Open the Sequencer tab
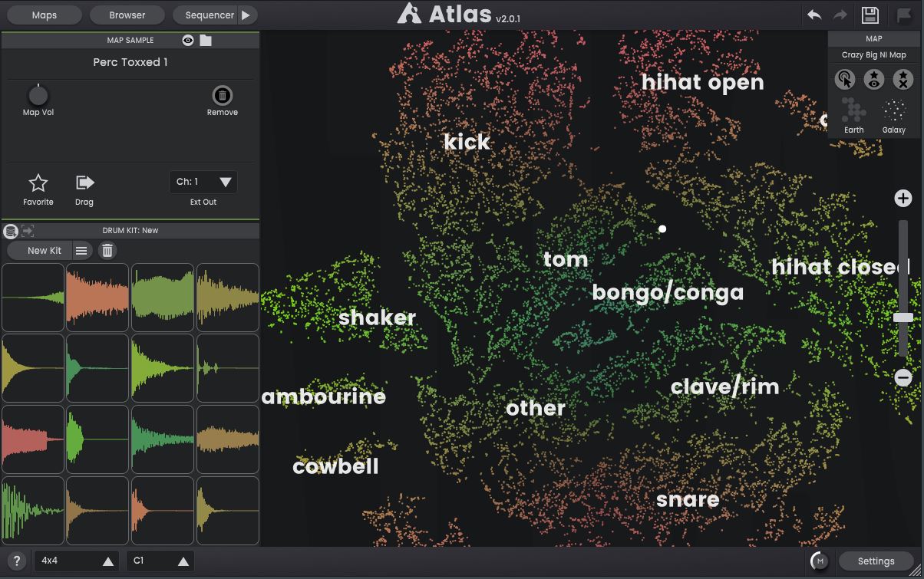Image resolution: width=924 pixels, height=579 pixels. pos(210,15)
